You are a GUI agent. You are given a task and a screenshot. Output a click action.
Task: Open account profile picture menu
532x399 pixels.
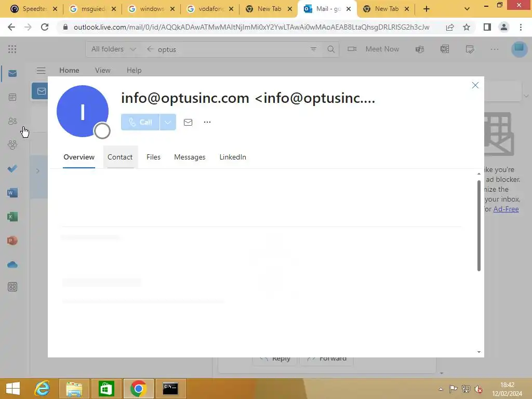[x=519, y=49]
